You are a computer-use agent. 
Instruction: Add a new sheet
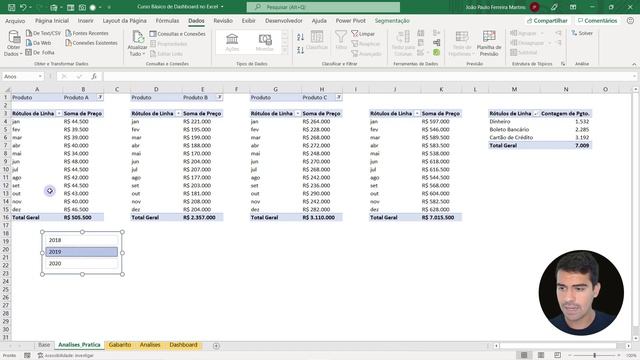(216, 346)
